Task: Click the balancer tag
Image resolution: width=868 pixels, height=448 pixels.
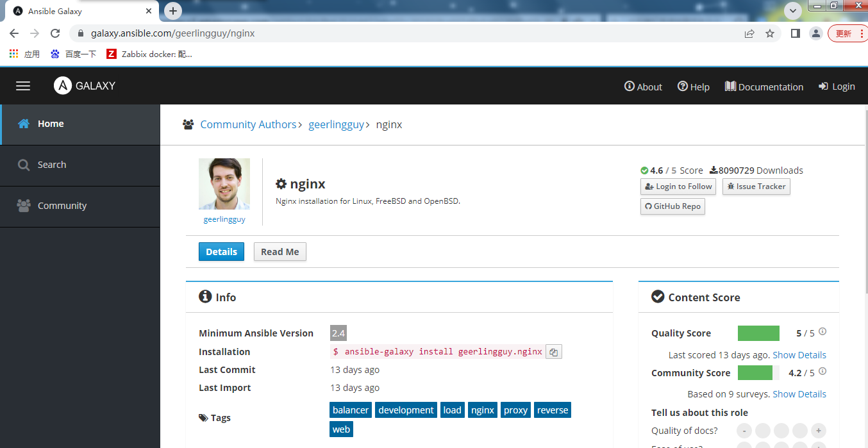Action: [x=351, y=410]
